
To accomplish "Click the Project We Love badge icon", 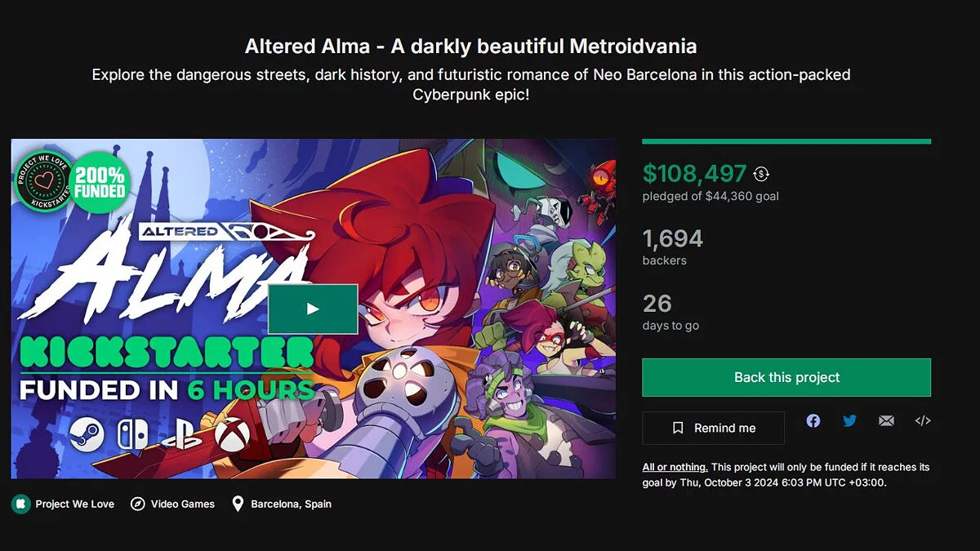I will (20, 504).
